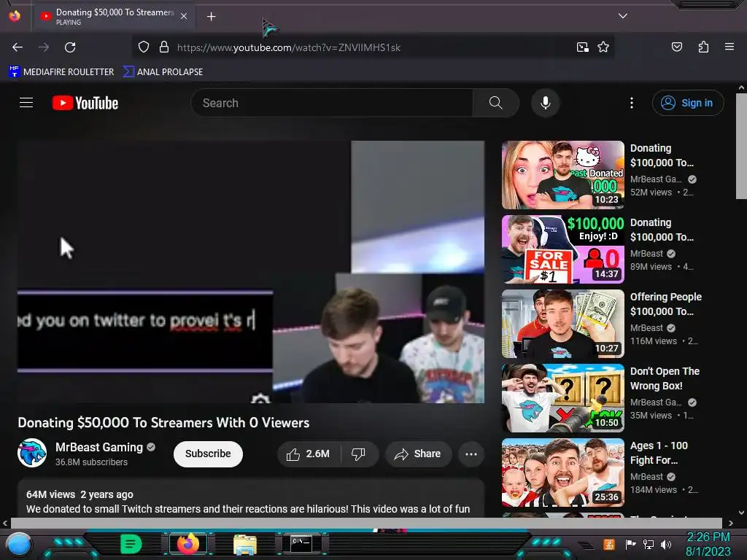Click the Don't Open The Wrong Box! title

pos(665,378)
